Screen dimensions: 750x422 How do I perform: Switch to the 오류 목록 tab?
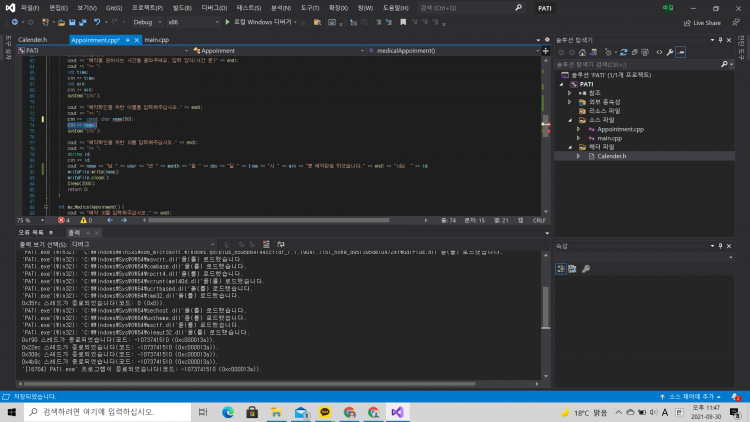tap(31, 233)
